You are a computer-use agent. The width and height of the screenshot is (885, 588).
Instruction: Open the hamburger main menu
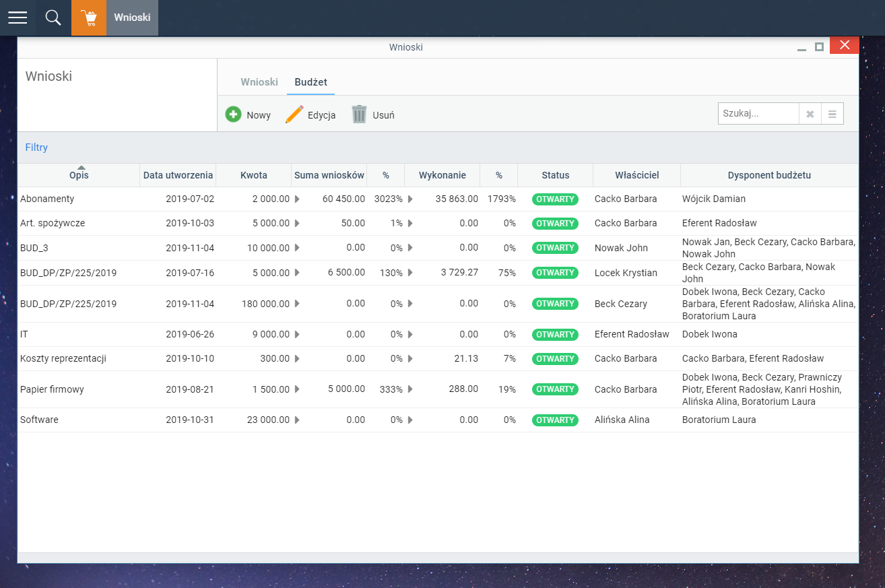[x=18, y=18]
